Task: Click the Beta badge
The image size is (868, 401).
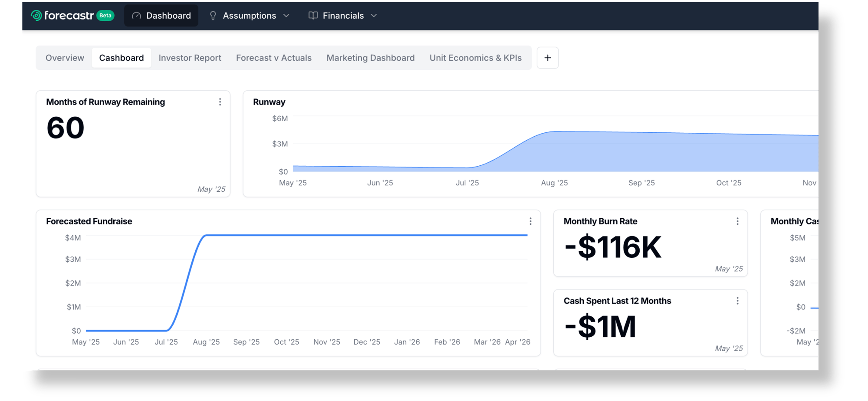Action: 105,16
